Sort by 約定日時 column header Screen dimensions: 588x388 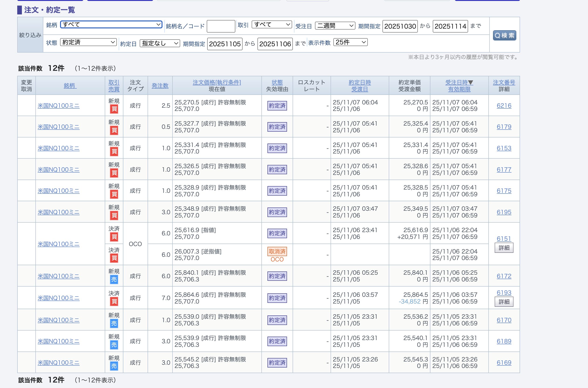(x=359, y=82)
